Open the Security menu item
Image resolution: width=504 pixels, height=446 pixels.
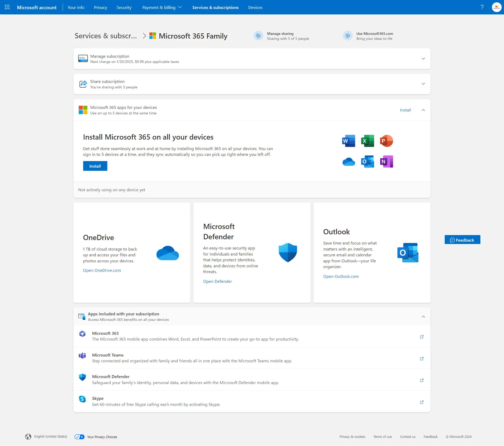click(124, 7)
